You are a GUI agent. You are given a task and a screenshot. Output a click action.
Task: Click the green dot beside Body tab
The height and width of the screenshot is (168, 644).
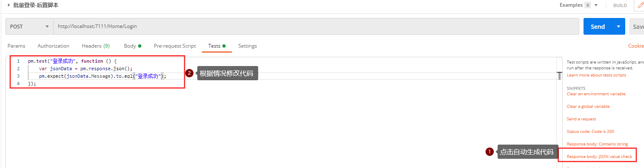pyautogui.click(x=140, y=46)
